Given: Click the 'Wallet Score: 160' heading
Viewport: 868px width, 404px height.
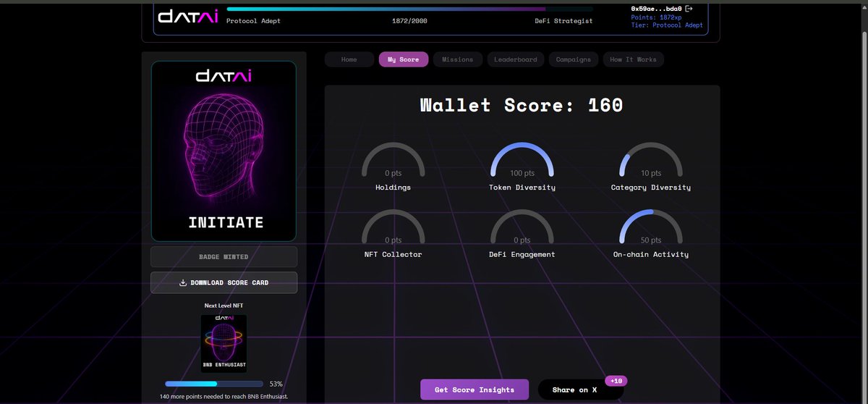Looking at the screenshot, I should click(522, 105).
